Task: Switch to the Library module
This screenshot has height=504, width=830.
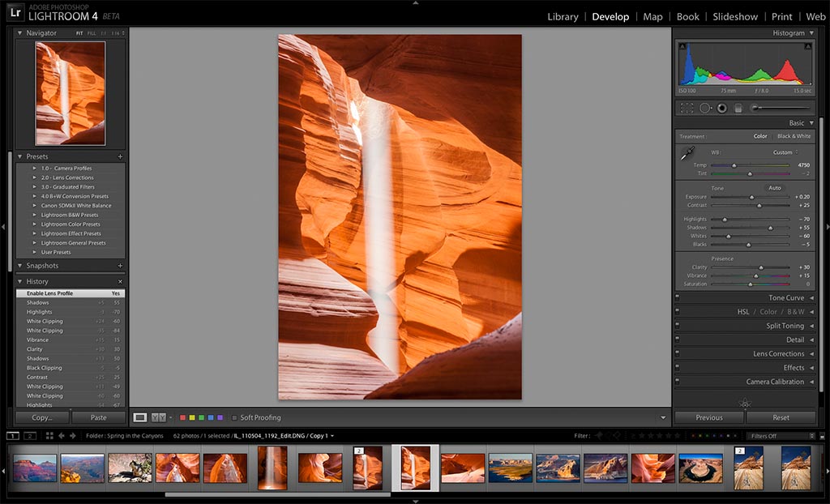Action: coord(563,16)
